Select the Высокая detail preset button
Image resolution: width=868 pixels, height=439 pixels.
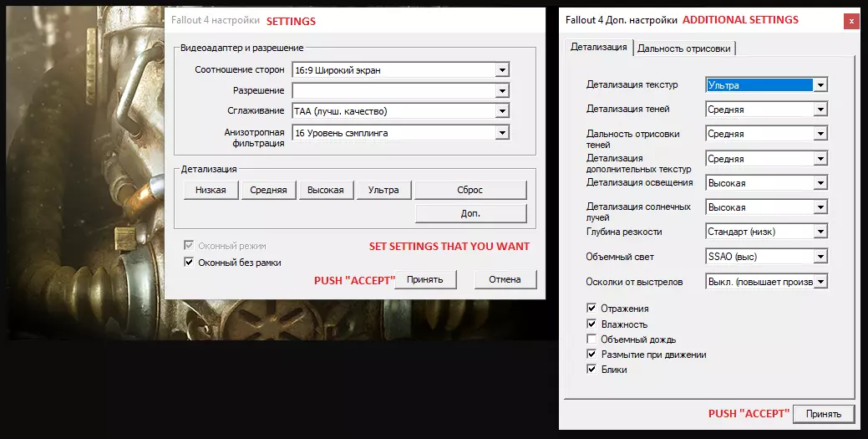click(326, 190)
